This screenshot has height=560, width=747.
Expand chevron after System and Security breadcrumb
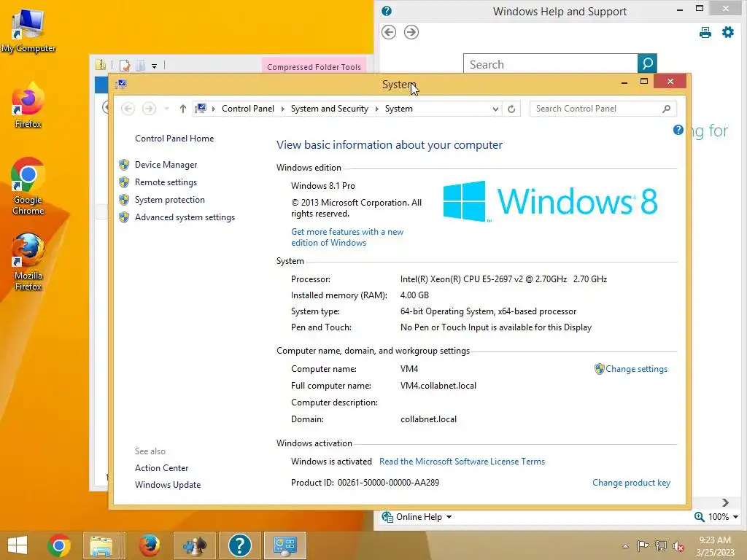pos(376,109)
